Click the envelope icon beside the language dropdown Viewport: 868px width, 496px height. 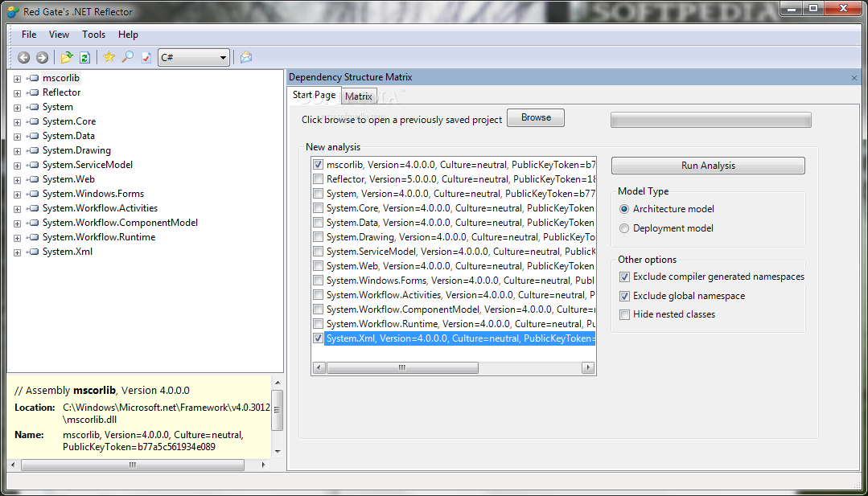[x=246, y=58]
